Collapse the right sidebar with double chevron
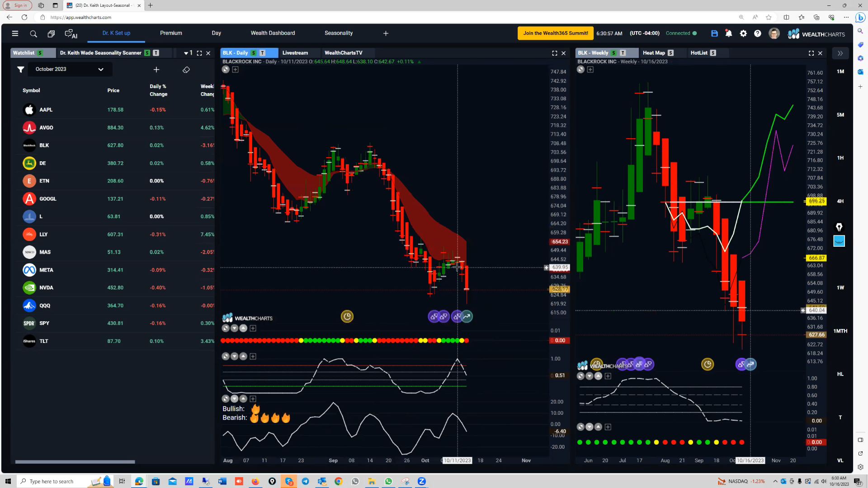The height and width of the screenshot is (488, 868). point(840,53)
